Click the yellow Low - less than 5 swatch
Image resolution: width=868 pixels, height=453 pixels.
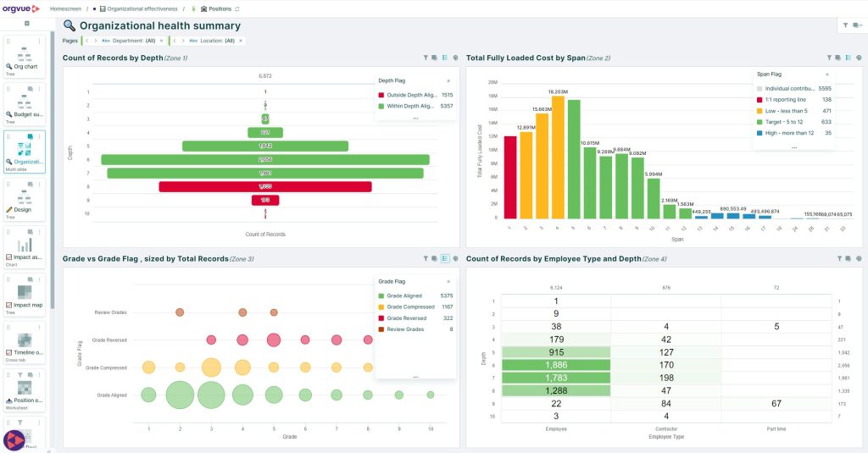(759, 111)
